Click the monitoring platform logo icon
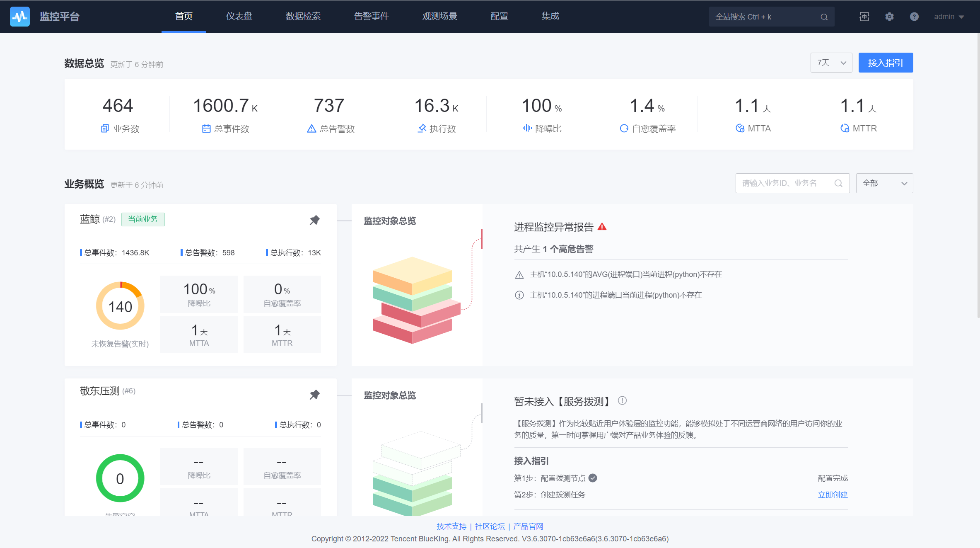 [19, 17]
